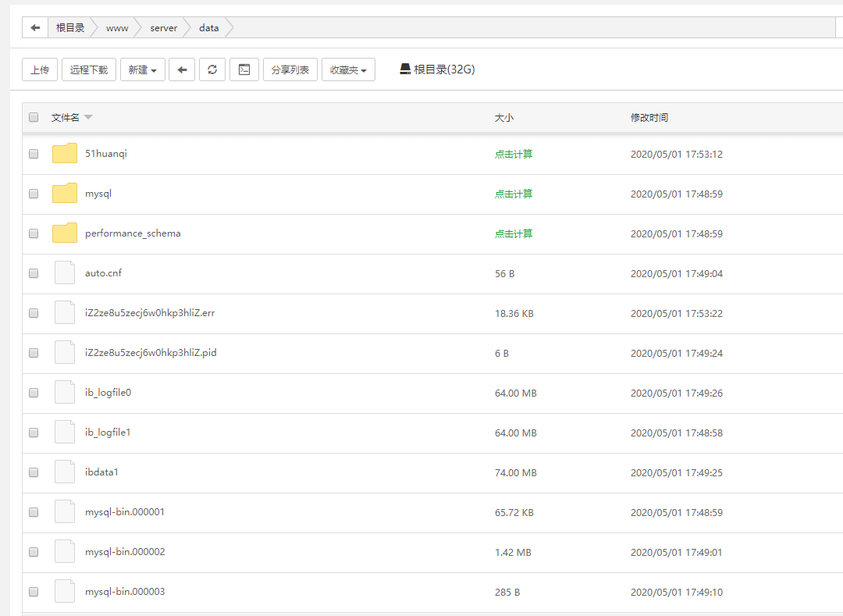
Task: Click the ibdata1 file icon
Action: (65, 472)
